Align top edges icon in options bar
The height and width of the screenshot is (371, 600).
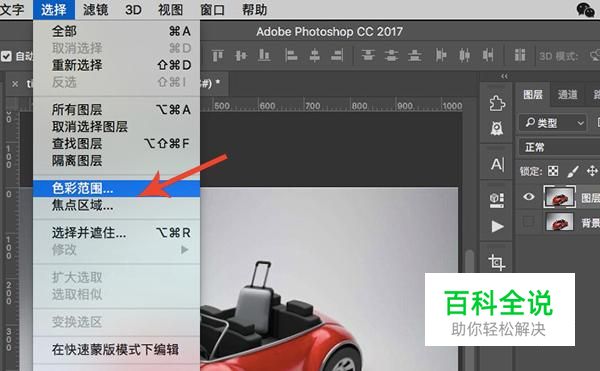(218, 56)
